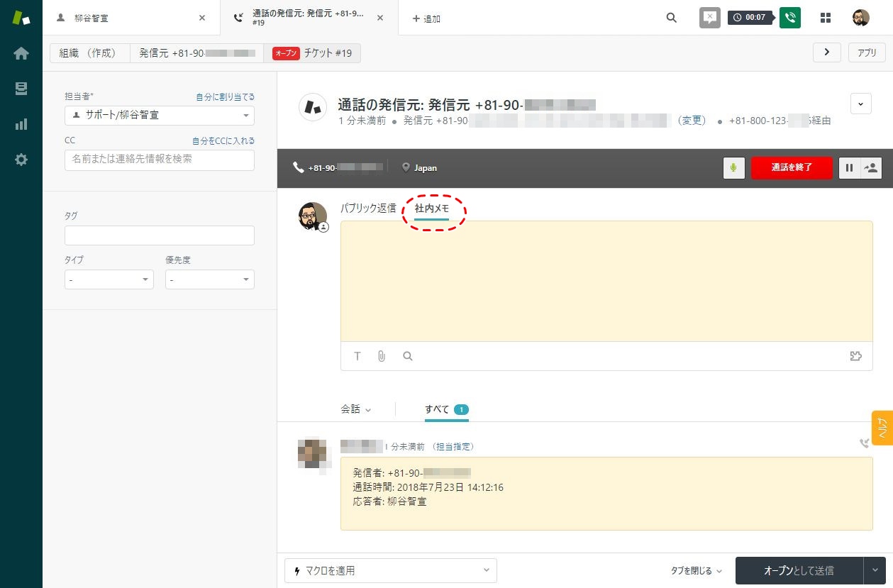893x588 pixels.
Task: Open the Zendesk logo home
Action: [x=21, y=18]
